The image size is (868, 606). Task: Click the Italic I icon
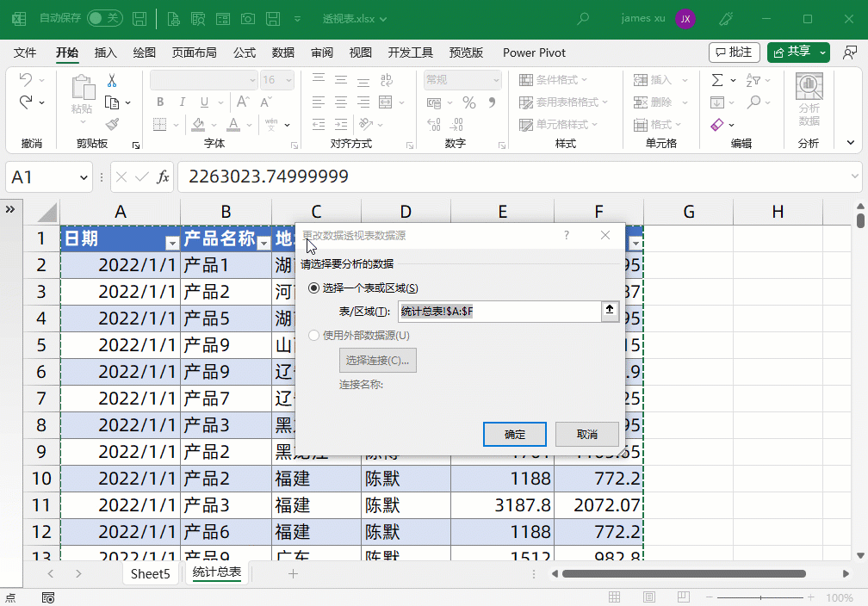183,102
